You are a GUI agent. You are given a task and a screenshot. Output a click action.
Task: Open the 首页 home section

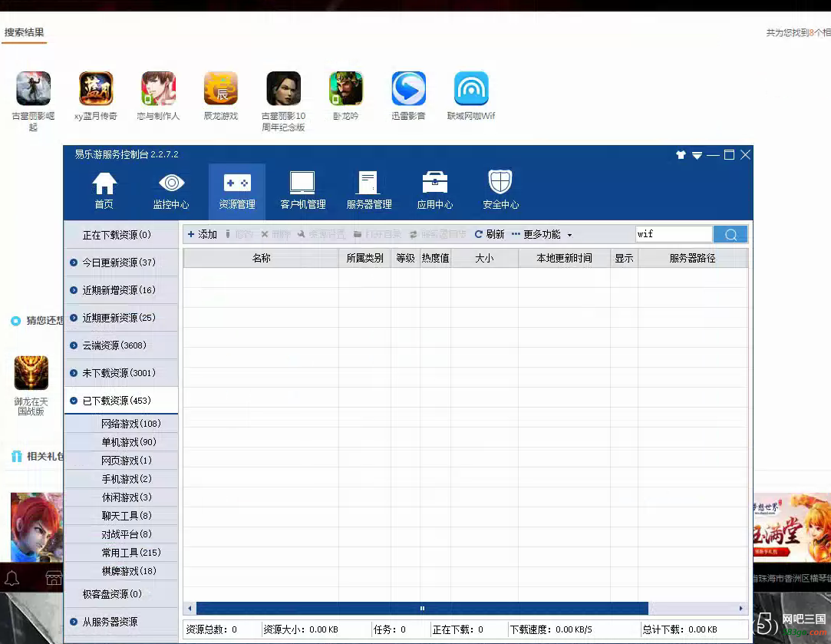[104, 191]
